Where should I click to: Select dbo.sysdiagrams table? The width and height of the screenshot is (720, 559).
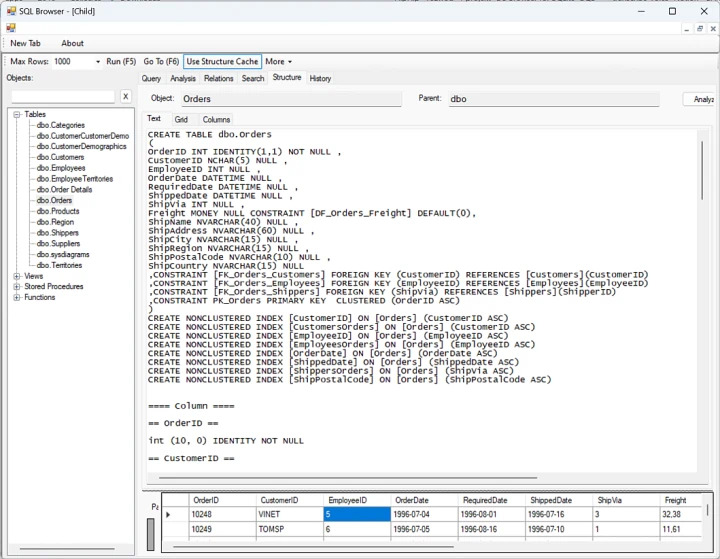coord(63,254)
